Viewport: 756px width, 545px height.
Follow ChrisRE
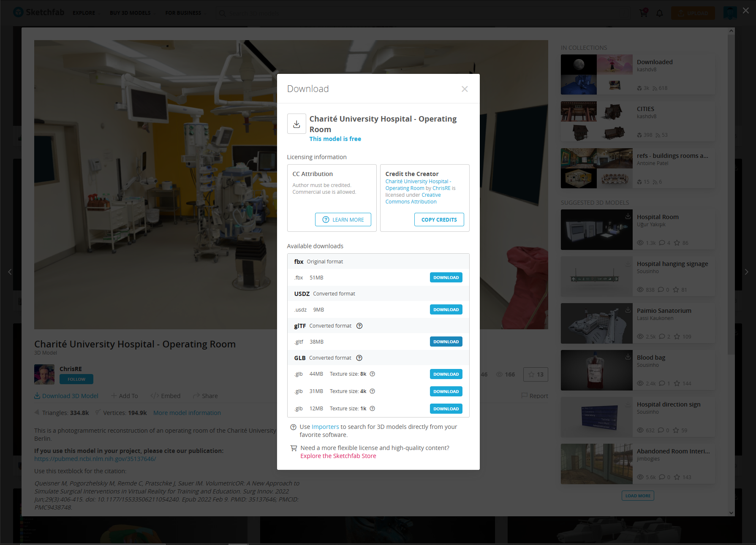point(76,379)
